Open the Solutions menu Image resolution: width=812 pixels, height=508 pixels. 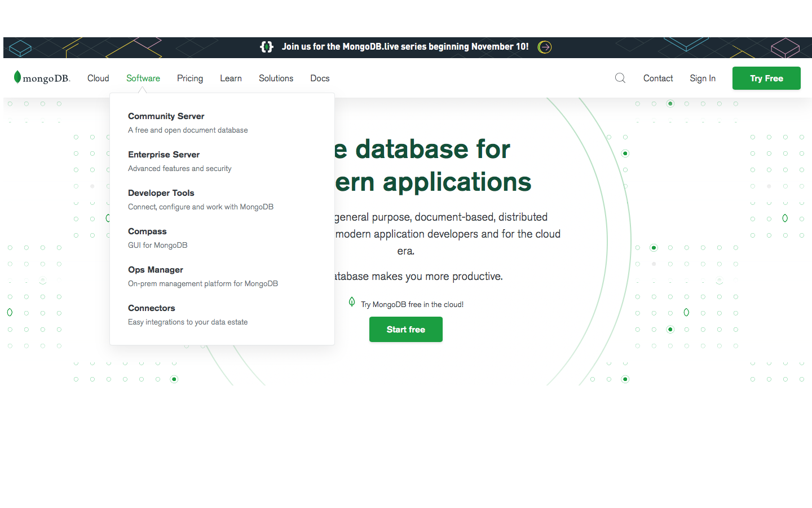276,78
